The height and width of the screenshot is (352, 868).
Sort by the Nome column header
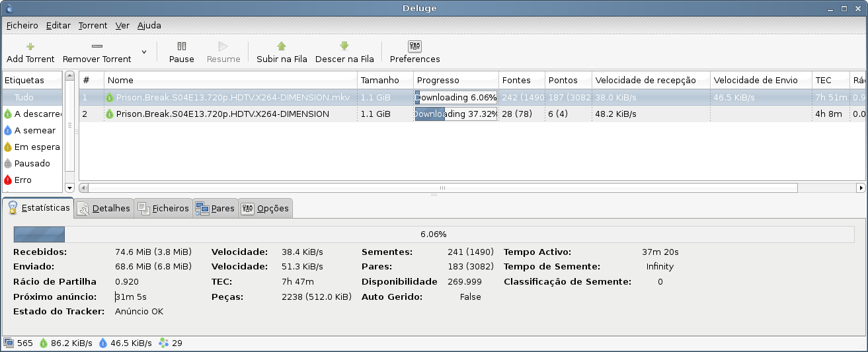231,80
